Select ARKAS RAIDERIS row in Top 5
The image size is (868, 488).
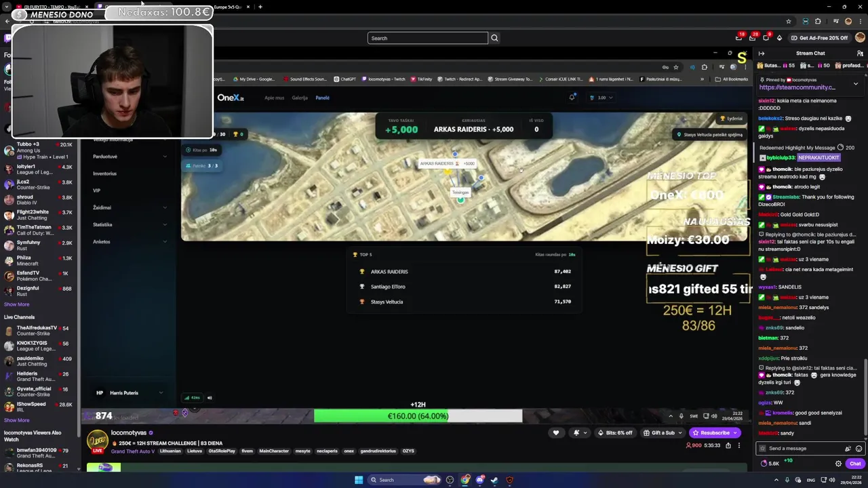click(465, 272)
